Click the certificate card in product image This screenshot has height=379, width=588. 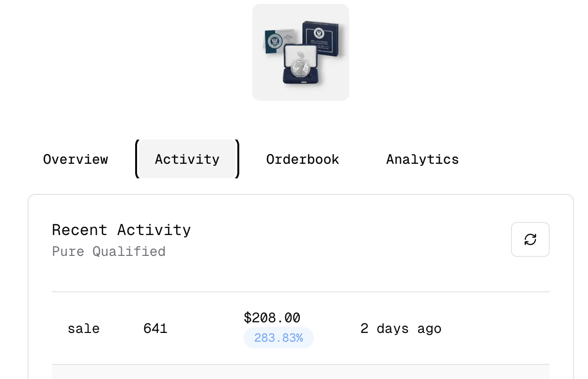[279, 41]
